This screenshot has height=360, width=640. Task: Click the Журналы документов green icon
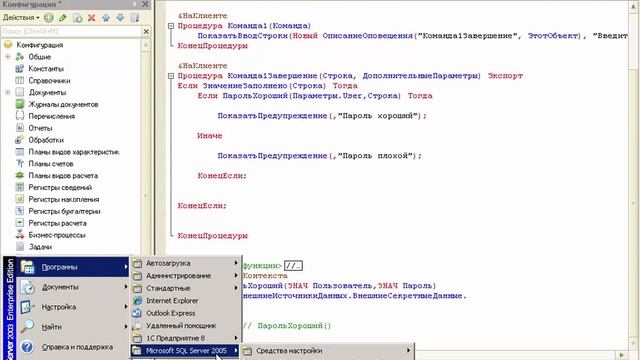[x=20, y=104]
